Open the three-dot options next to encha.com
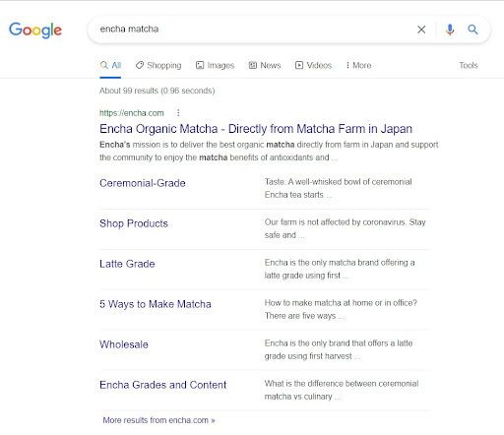Viewport: 504px width, 435px height. pyautogui.click(x=178, y=113)
